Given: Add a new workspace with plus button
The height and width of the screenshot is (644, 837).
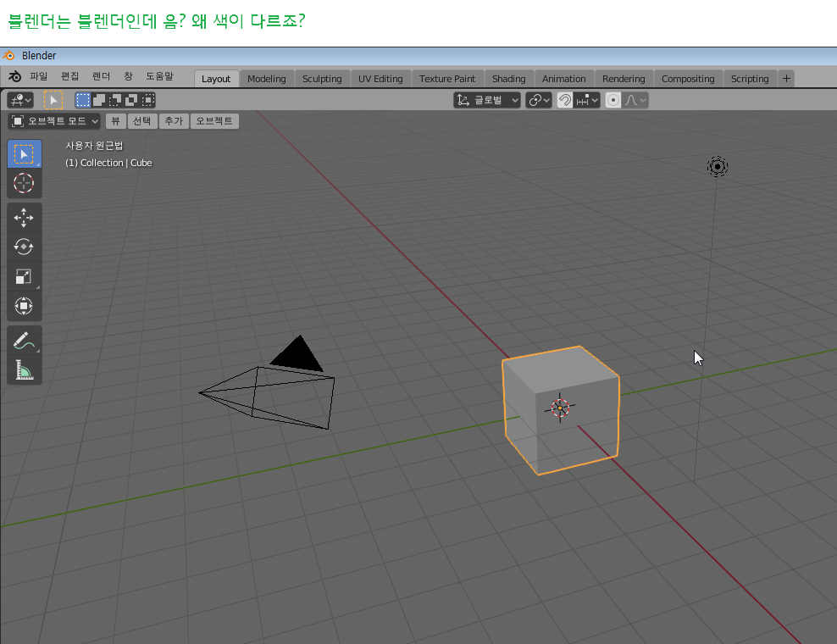Looking at the screenshot, I should (786, 79).
